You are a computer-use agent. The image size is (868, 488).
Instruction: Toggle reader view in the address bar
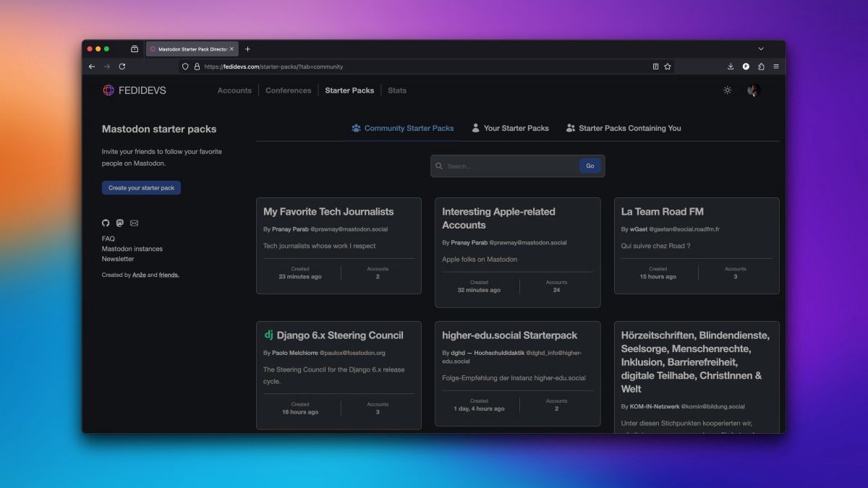(655, 67)
